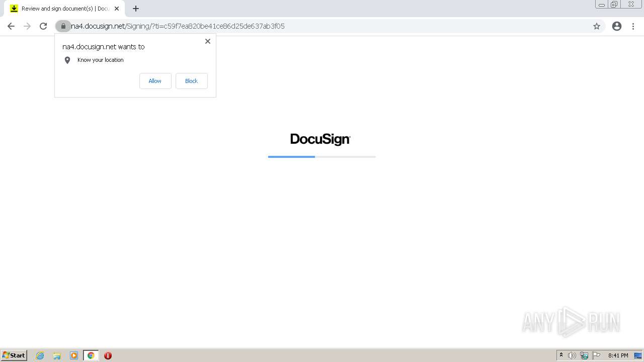Bookmark this page with the star

coord(597,26)
